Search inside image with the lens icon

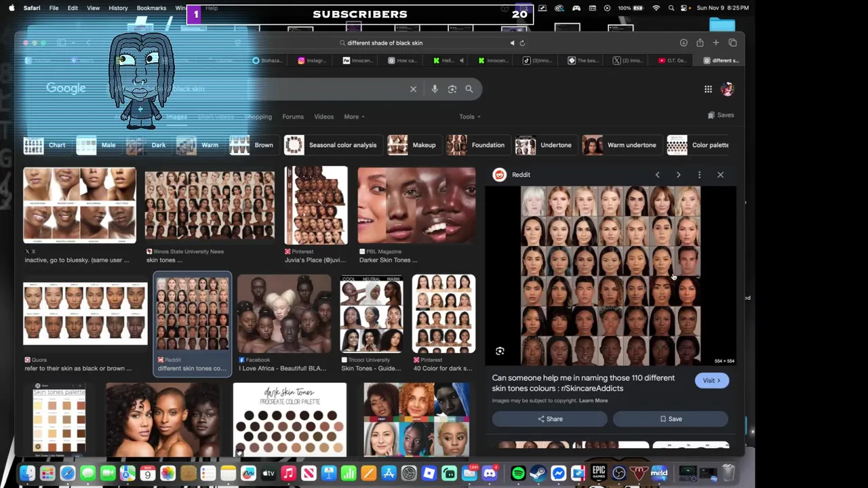pos(500,351)
